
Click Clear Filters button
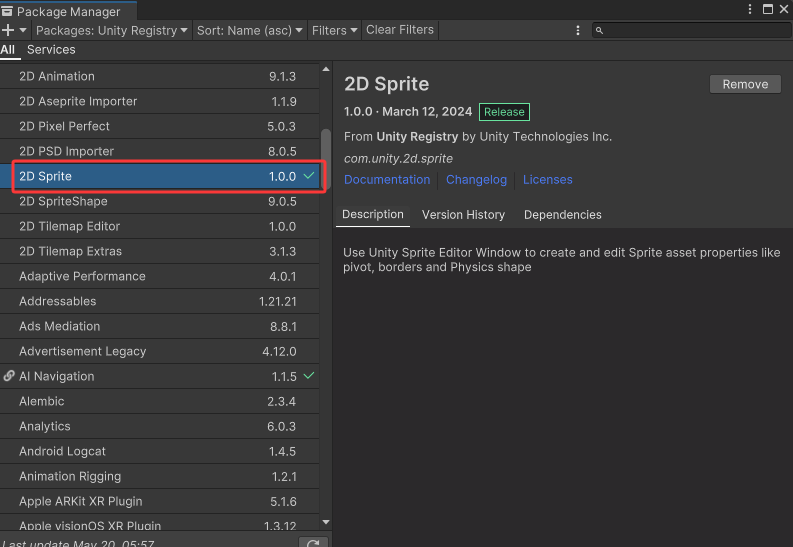pyautogui.click(x=400, y=30)
